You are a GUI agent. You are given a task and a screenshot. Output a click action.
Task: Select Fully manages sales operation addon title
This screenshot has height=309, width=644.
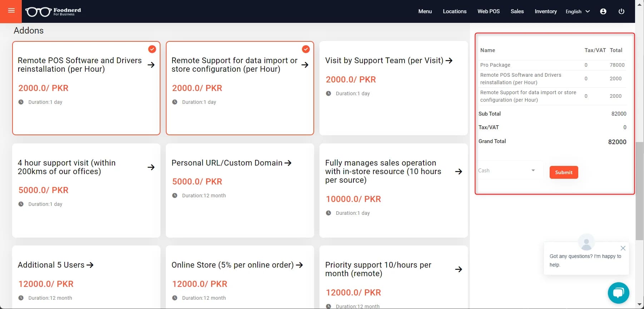(x=383, y=172)
